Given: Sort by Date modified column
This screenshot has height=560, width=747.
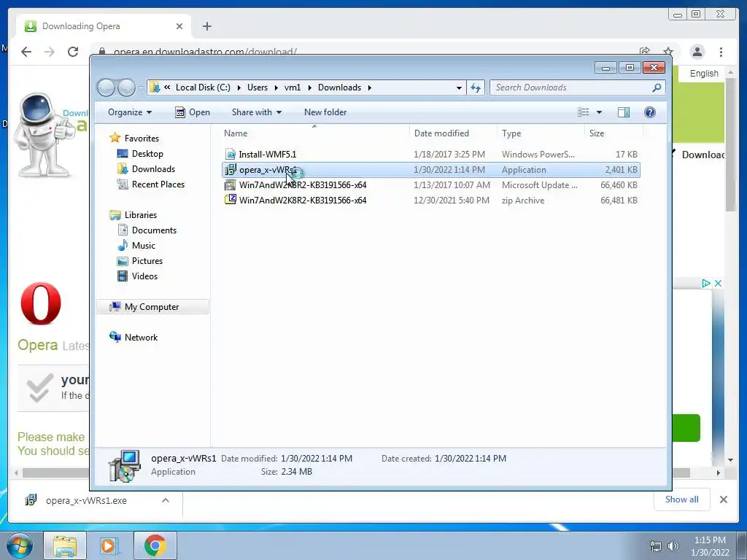Looking at the screenshot, I should 453,134.
